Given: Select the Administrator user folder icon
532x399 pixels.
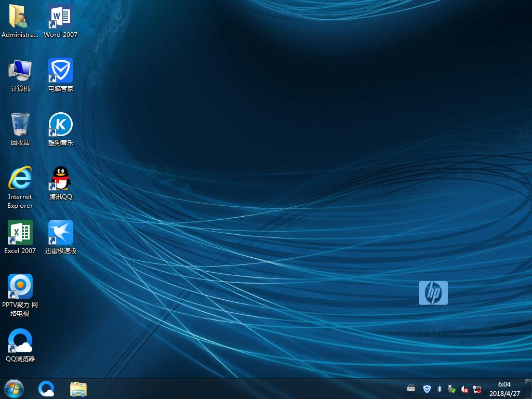Looking at the screenshot, I should [x=20, y=17].
